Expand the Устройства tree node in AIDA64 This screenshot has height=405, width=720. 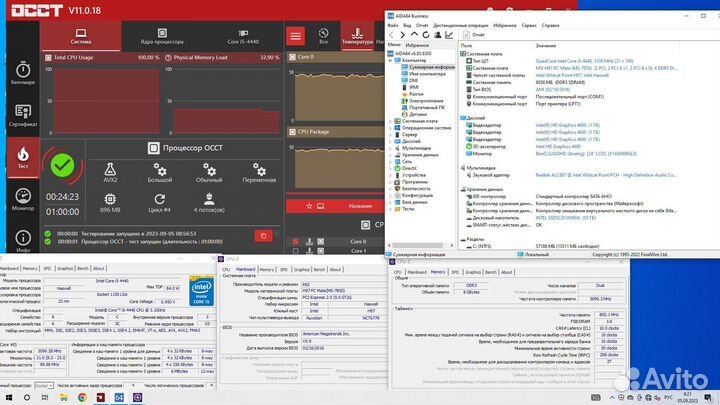click(391, 175)
